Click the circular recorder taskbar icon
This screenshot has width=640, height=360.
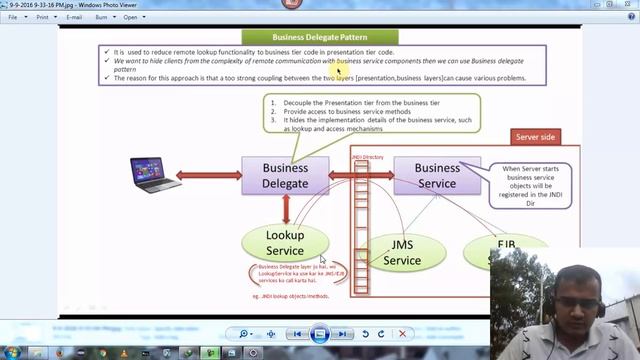point(253,353)
